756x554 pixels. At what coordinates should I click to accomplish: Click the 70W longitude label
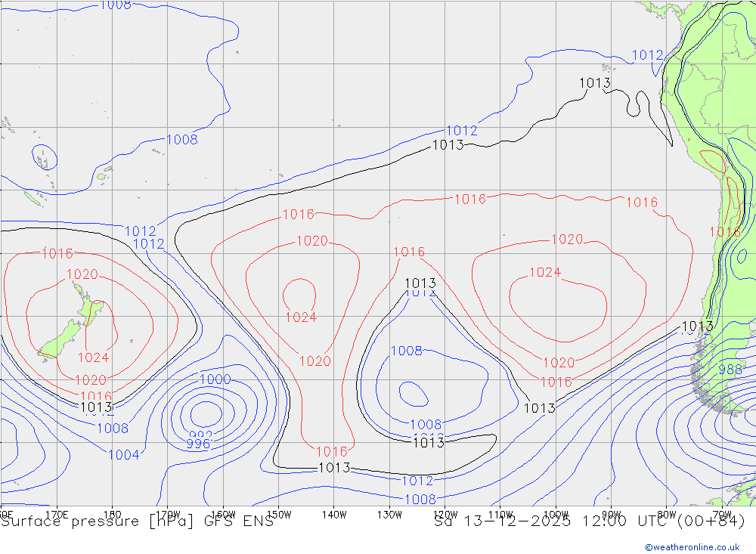[x=722, y=515]
